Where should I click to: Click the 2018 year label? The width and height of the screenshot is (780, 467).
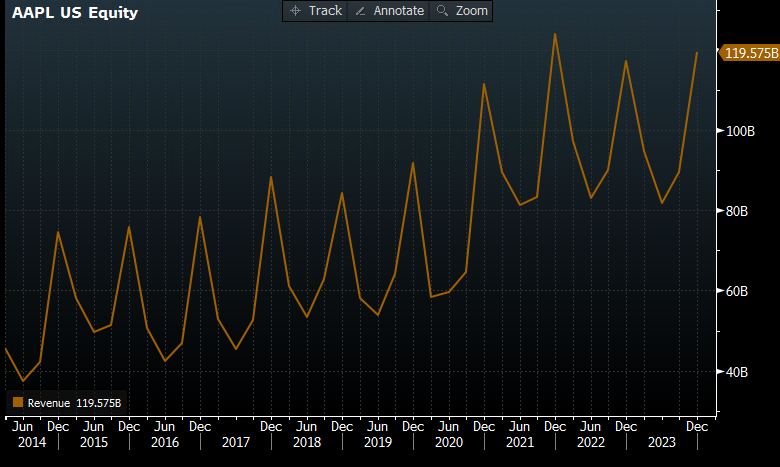307,442
